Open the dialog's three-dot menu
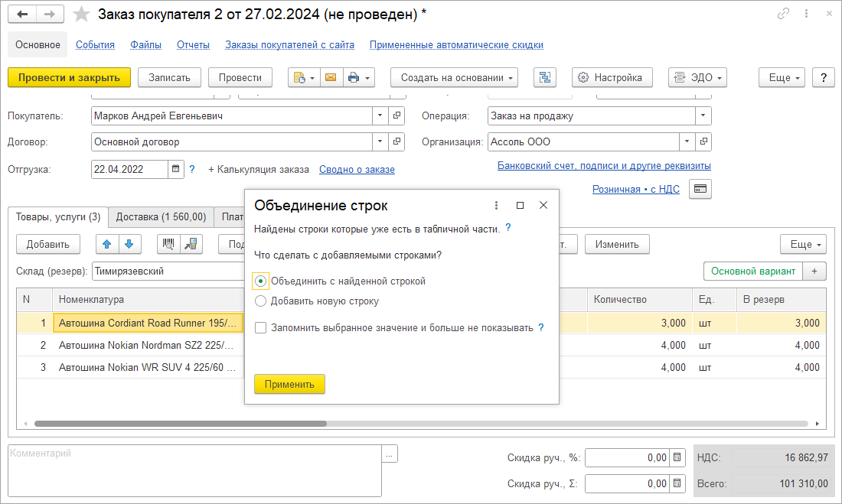 pyautogui.click(x=496, y=205)
